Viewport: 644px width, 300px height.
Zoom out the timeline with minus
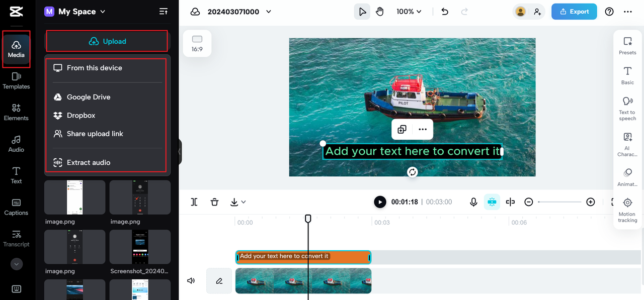tap(528, 202)
